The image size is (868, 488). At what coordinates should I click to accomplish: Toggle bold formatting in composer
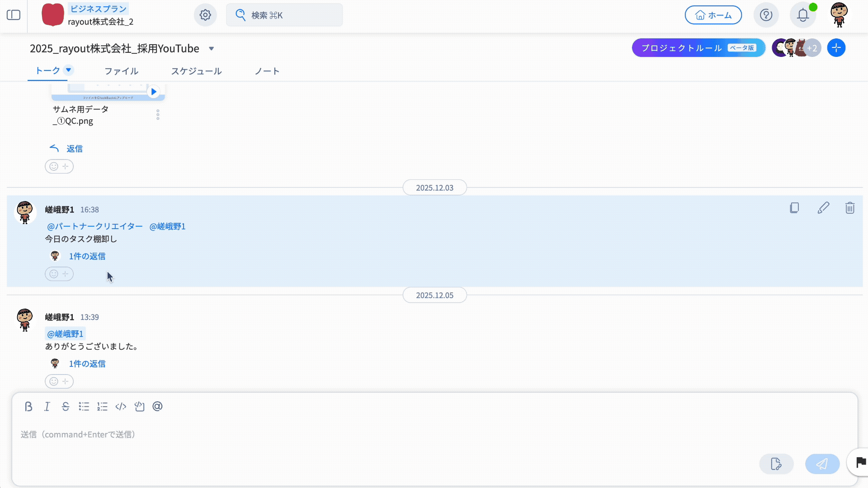click(28, 407)
